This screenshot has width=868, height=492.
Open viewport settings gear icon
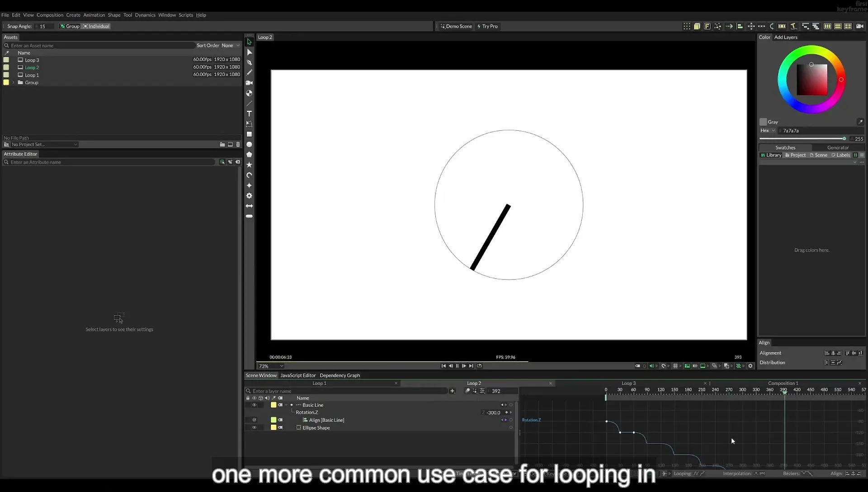click(750, 366)
